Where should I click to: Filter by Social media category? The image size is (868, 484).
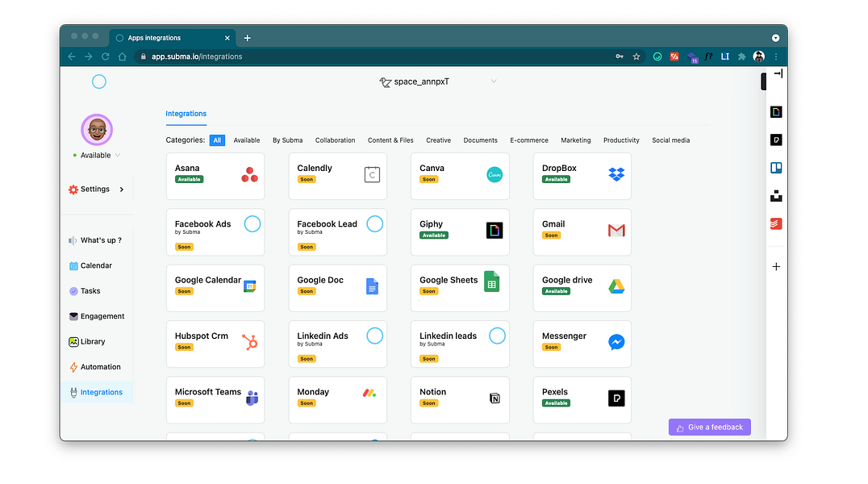(x=671, y=140)
